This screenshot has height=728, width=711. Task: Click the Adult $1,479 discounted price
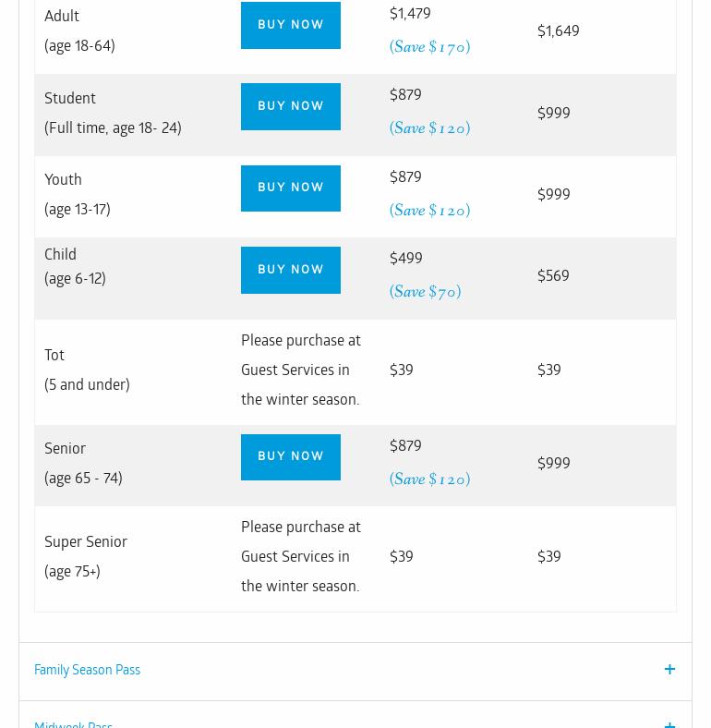[410, 14]
